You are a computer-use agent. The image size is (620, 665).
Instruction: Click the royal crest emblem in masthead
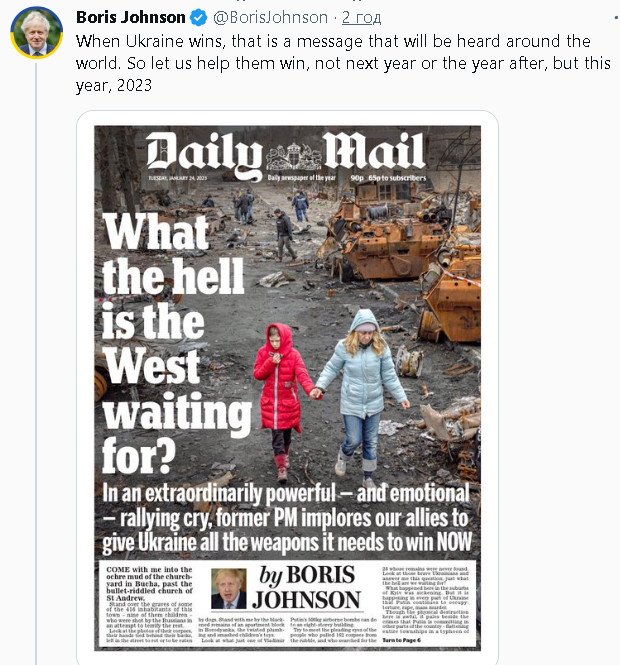[293, 156]
